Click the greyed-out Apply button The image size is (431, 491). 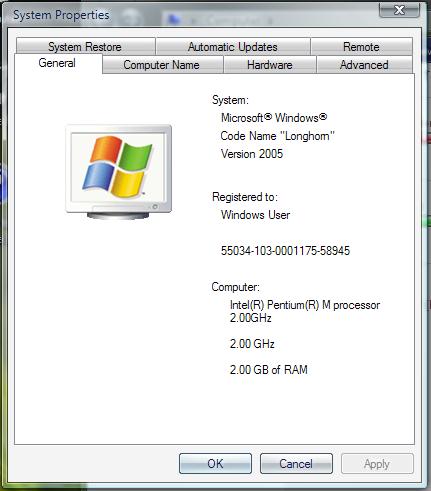coord(377,463)
